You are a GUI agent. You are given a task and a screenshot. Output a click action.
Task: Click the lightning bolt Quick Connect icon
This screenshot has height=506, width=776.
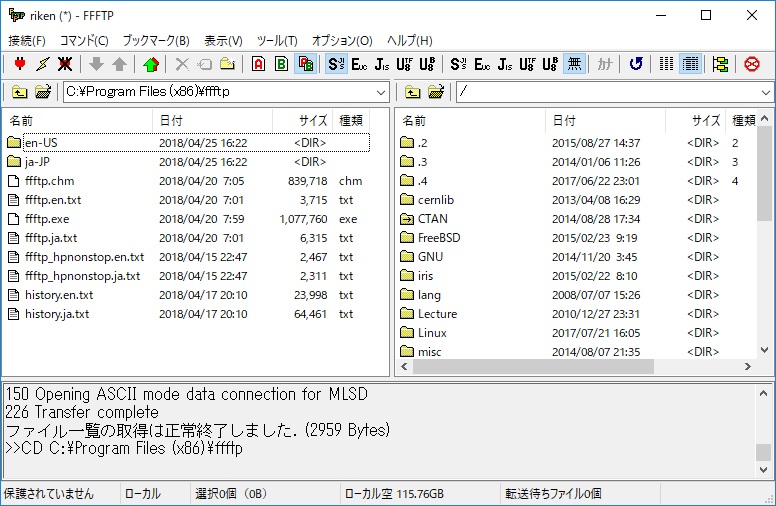42,64
